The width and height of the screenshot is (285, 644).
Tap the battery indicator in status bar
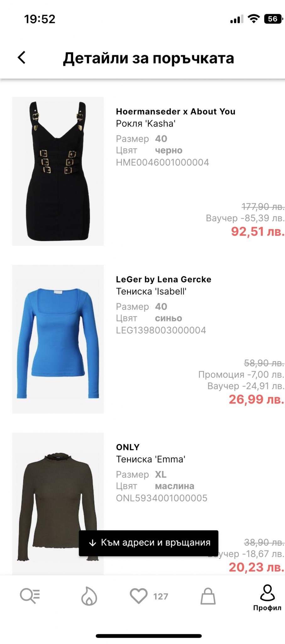[x=274, y=19]
